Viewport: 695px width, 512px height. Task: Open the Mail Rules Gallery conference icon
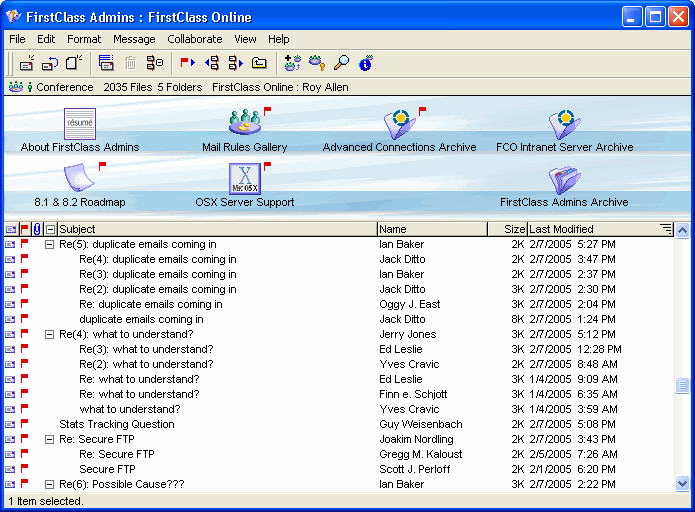coord(245,123)
